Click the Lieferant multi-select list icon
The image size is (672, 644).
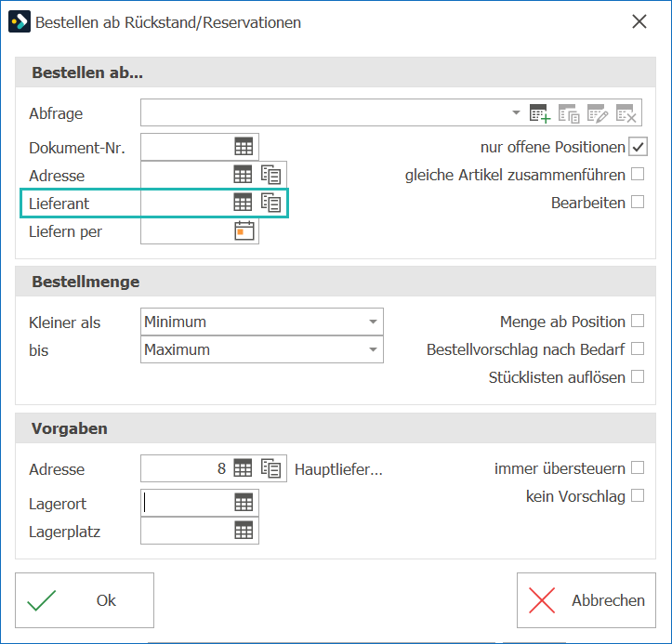[270, 203]
